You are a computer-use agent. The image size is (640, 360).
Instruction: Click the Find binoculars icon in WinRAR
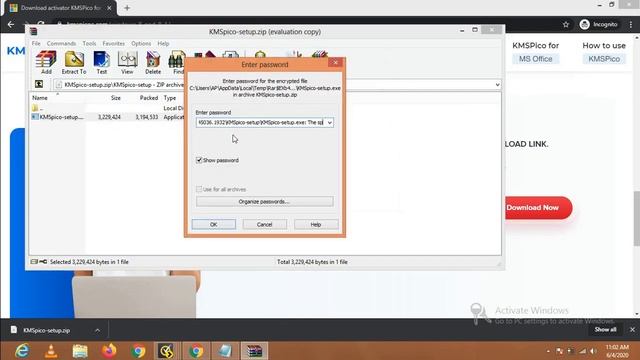coord(177,62)
